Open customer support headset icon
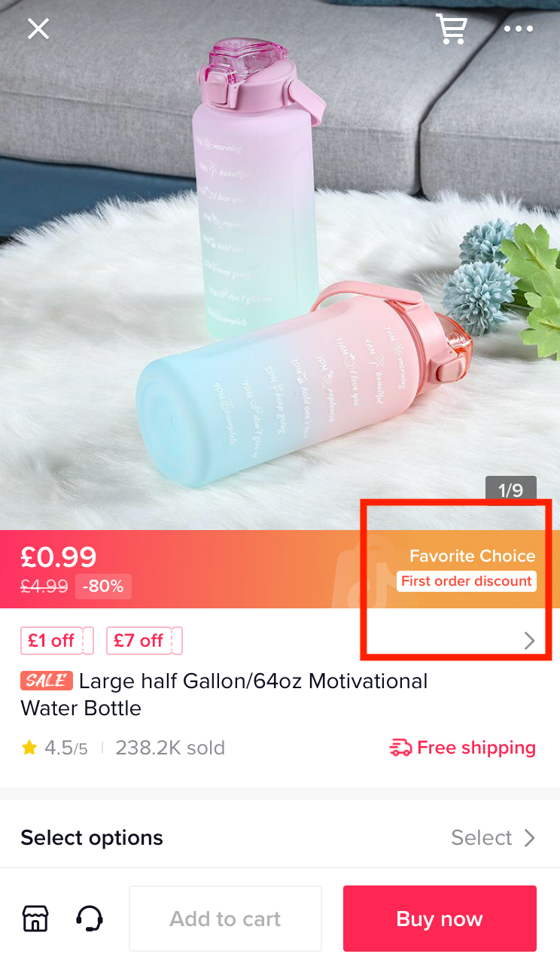The width and height of the screenshot is (560, 966). [90, 919]
